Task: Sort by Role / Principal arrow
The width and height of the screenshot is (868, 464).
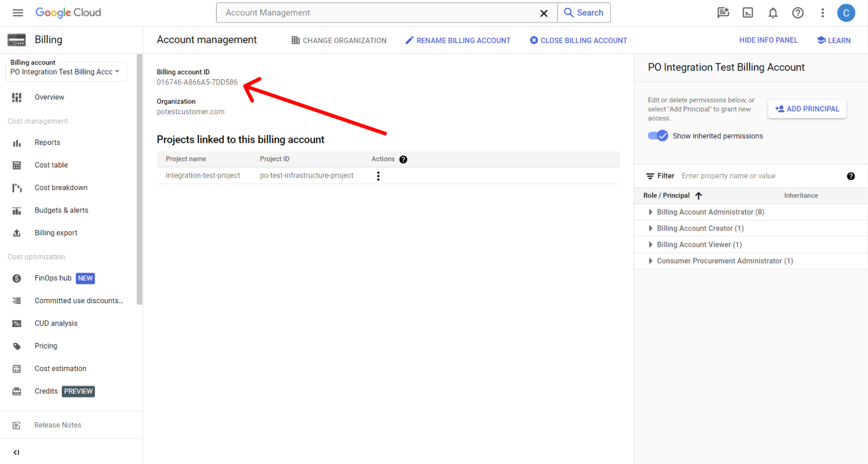Action: (699, 195)
